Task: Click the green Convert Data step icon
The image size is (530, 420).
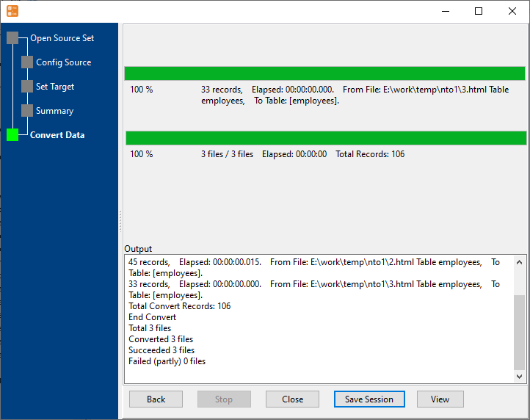Action: 12,135
